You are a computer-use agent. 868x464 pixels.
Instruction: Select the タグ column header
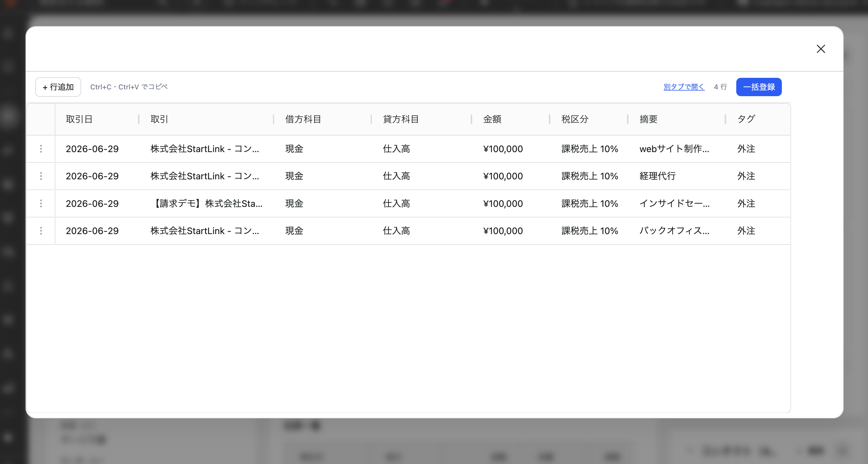(x=758, y=119)
